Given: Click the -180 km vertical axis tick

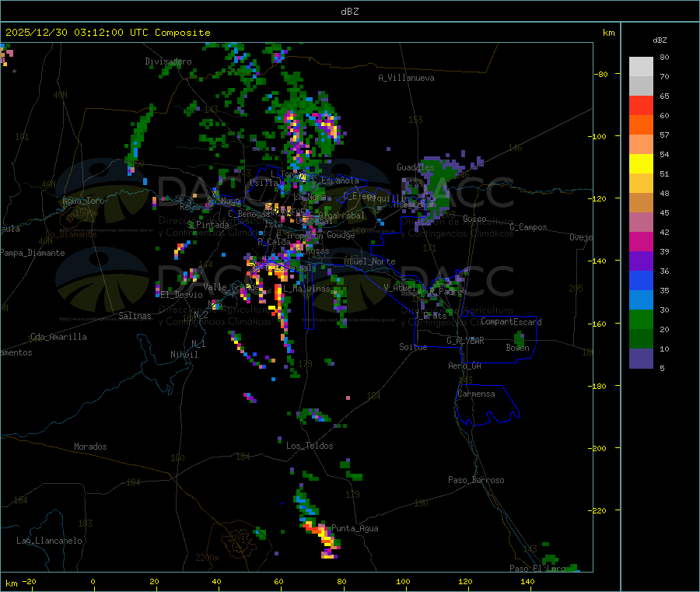Looking at the screenshot, I should coord(597,386).
